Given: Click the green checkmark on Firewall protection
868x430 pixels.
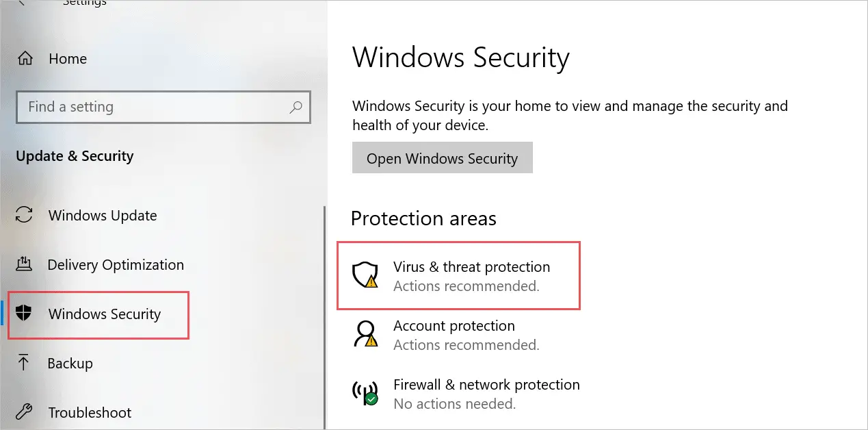Looking at the screenshot, I should pos(371,400).
